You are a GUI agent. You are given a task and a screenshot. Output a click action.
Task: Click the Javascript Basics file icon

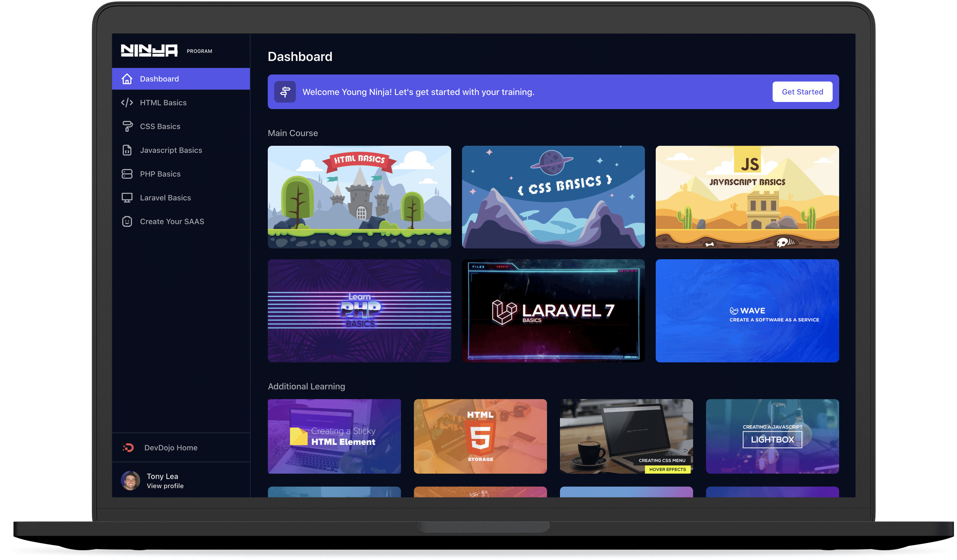127,150
